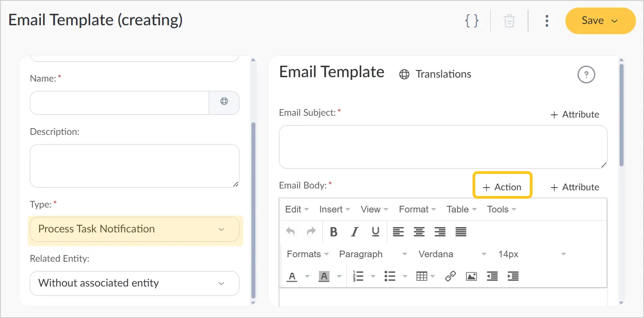Screen dimensions: 644x318
Task: Add Attribute to Email Body
Action: pos(575,187)
